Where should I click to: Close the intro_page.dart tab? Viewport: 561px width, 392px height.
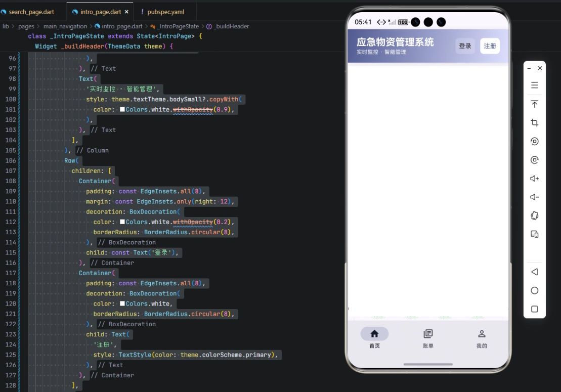coord(126,12)
